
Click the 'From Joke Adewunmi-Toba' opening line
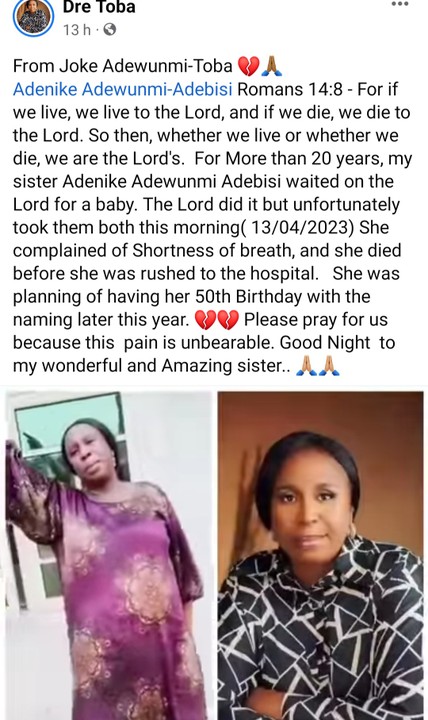[x=123, y=67]
